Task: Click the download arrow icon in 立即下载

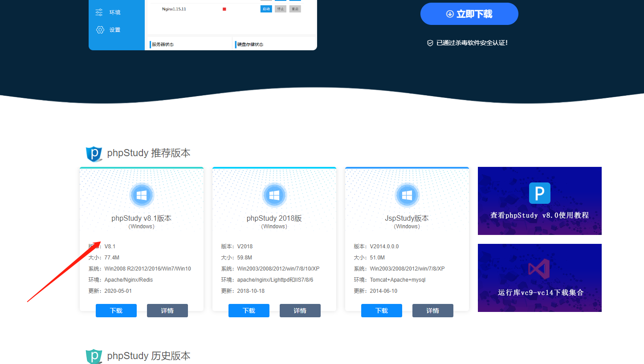Action: [450, 14]
